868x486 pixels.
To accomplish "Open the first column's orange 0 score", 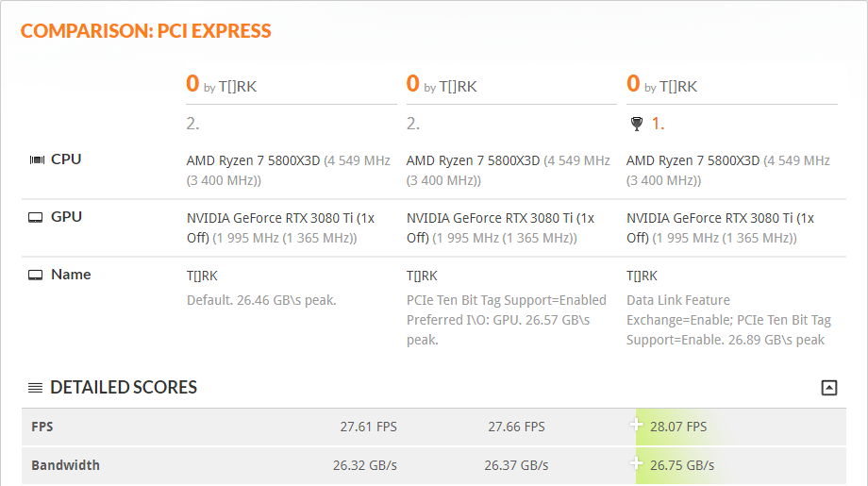I will pos(192,84).
